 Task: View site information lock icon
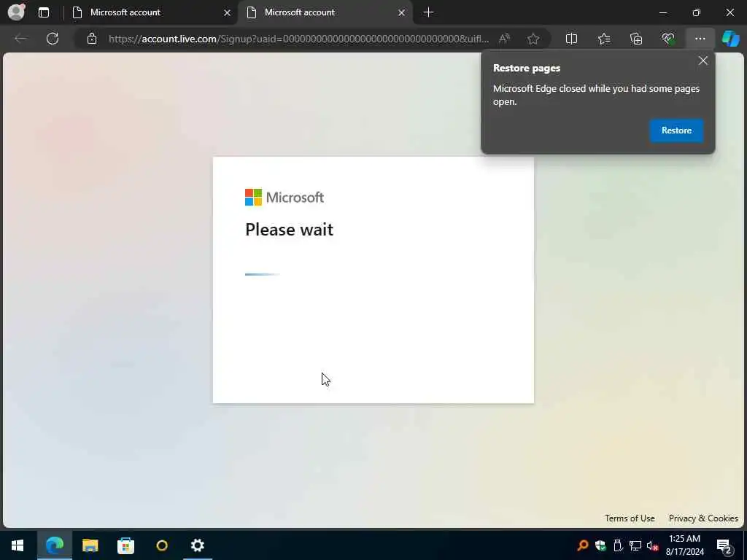[92, 39]
